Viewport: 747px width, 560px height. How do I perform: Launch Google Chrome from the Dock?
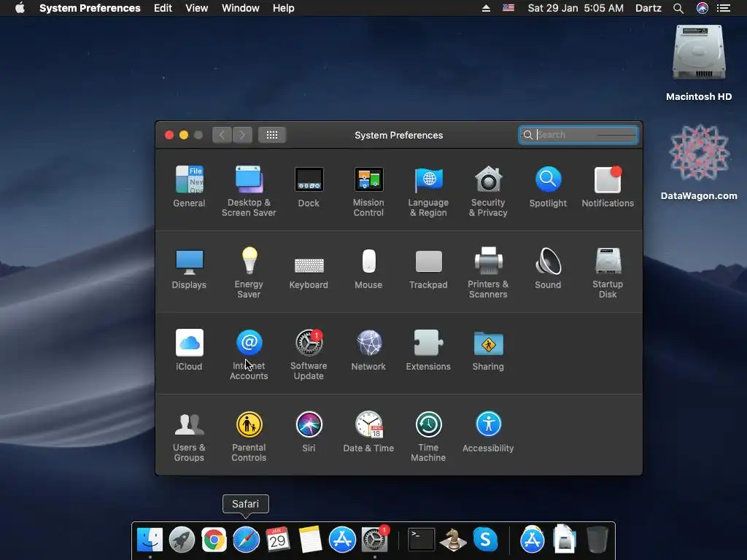point(214,540)
